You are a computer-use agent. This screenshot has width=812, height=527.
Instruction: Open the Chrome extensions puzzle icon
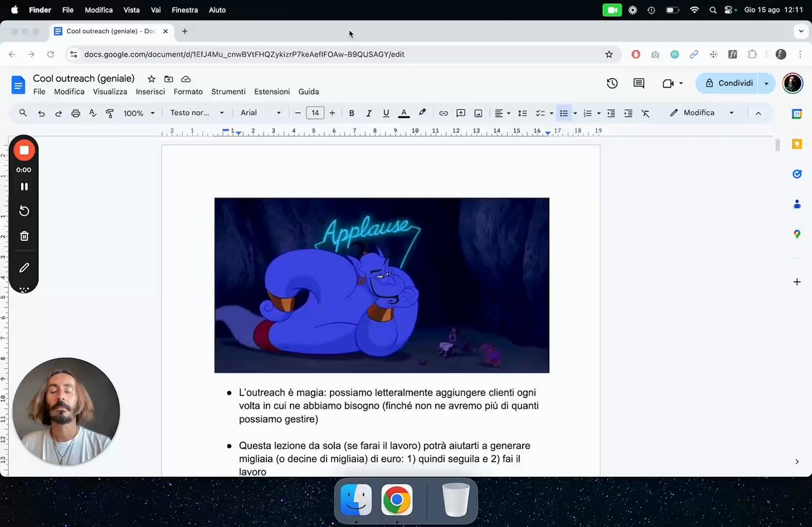point(752,55)
